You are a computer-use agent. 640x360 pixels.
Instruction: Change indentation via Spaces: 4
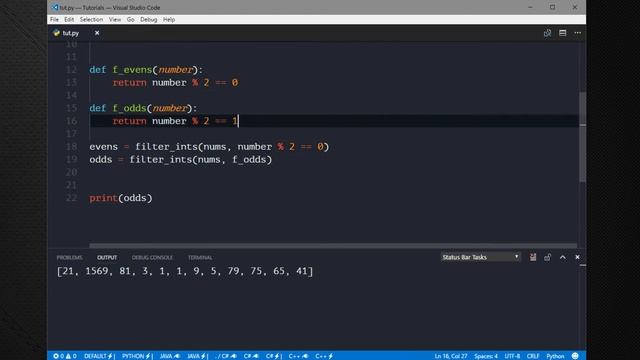[486, 356]
